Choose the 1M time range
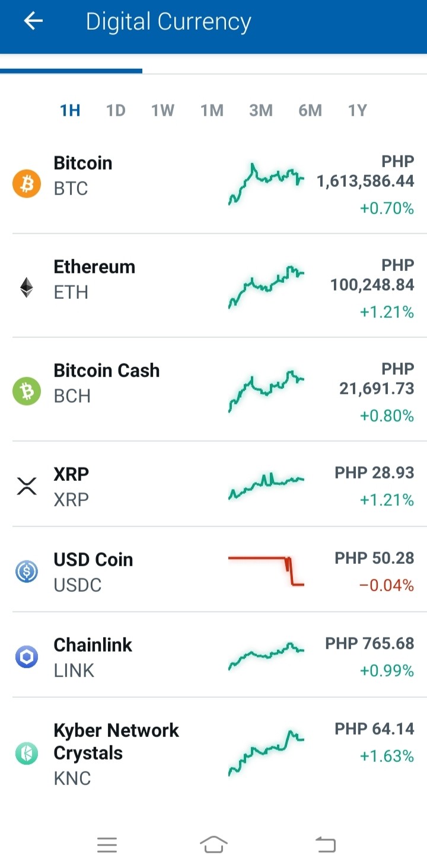This screenshot has width=427, height=868. point(212,110)
